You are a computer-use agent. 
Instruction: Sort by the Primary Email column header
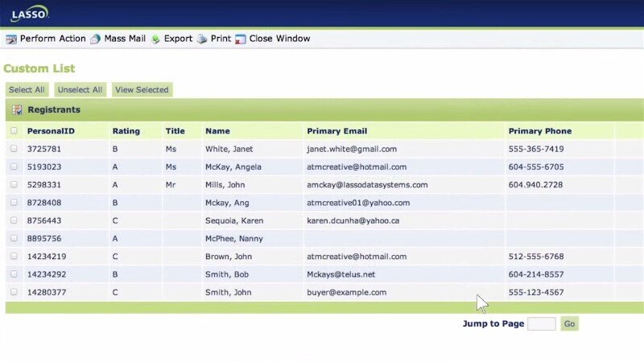(x=336, y=131)
